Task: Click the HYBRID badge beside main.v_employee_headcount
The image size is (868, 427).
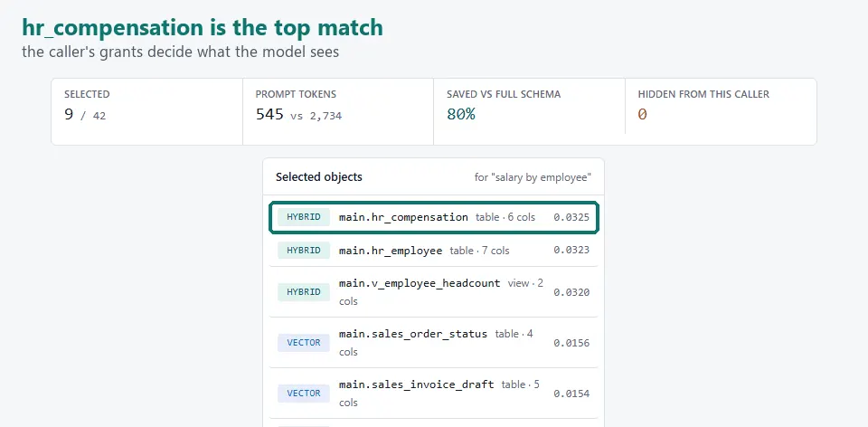Action: point(304,292)
